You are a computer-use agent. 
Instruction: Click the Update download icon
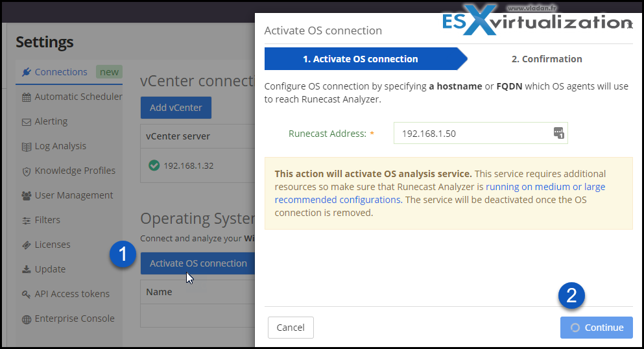coord(27,270)
